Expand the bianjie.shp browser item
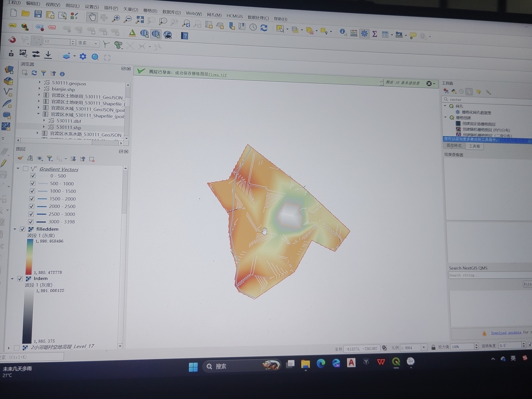Image resolution: width=532 pixels, height=399 pixels. [x=40, y=88]
